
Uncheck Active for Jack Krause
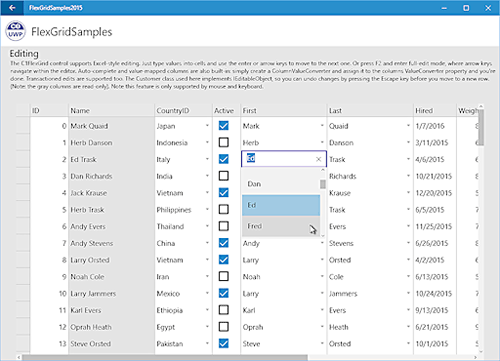point(223,193)
